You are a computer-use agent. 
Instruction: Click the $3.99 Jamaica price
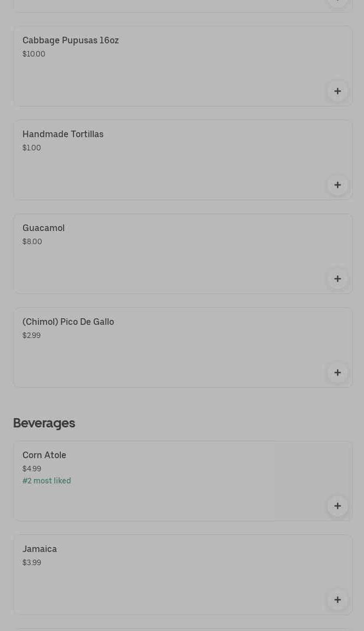(x=32, y=563)
